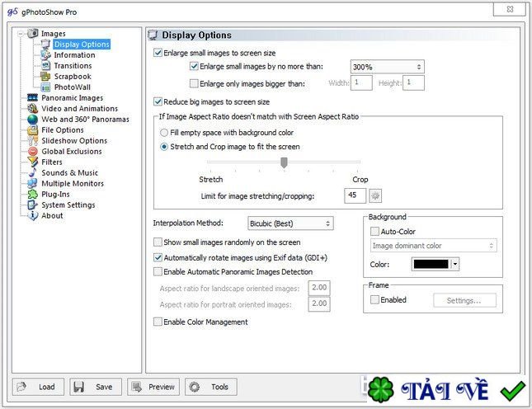This screenshot has height=409, width=532.
Task: Collapse the Images tree node
Action: click(21, 34)
